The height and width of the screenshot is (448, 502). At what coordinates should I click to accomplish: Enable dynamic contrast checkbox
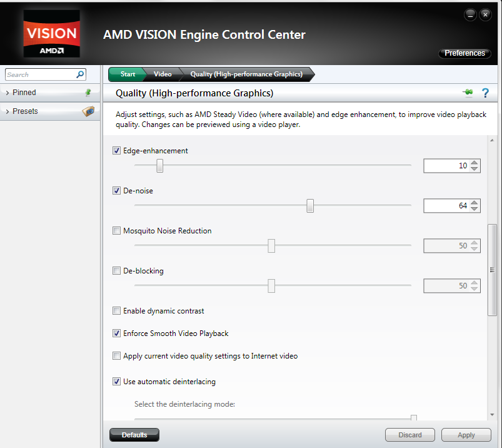tap(116, 311)
